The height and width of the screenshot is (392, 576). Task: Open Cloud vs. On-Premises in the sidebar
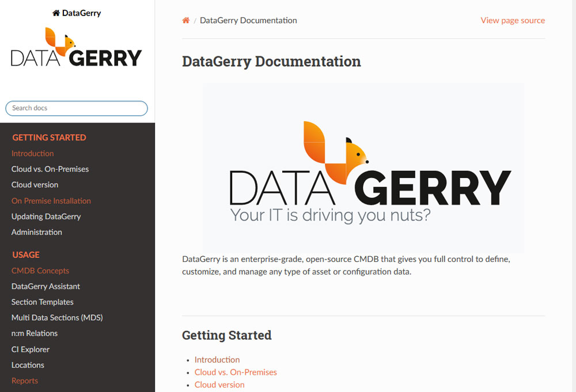pyautogui.click(x=50, y=169)
